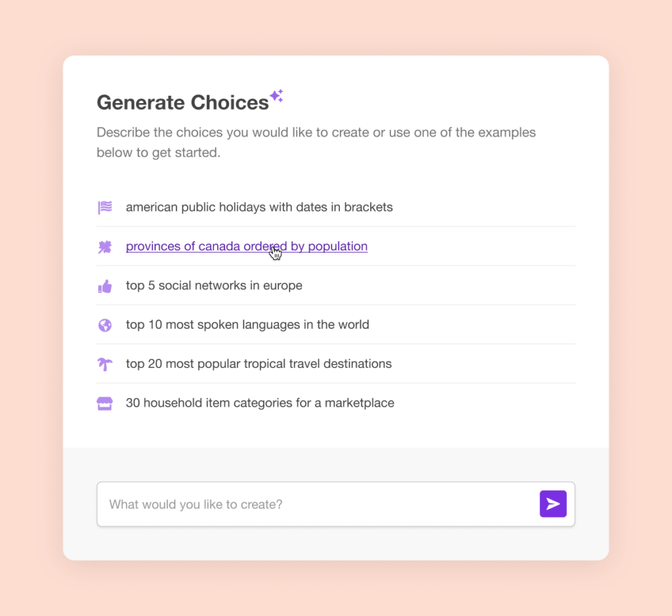Click the storefront icon next to household item categories
Image resolution: width=672 pixels, height=616 pixels.
[x=105, y=403]
